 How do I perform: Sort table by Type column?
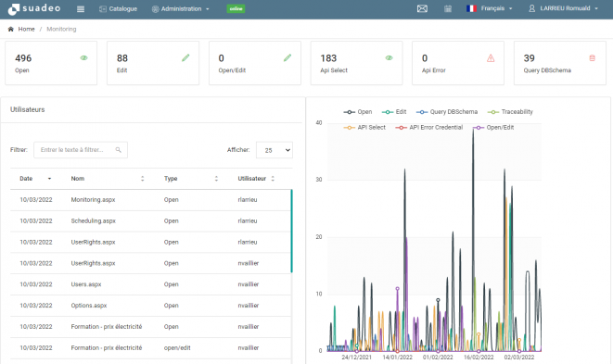(191, 179)
